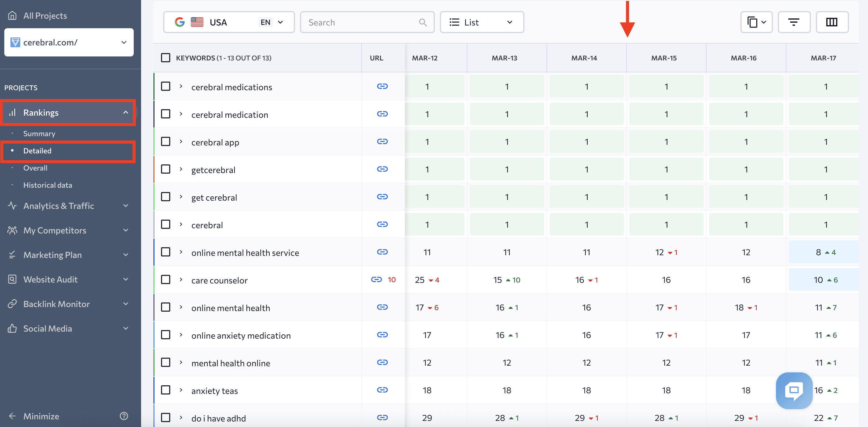Click the copy icon dropdown button
Screen dimensions: 868x427
[x=756, y=22]
